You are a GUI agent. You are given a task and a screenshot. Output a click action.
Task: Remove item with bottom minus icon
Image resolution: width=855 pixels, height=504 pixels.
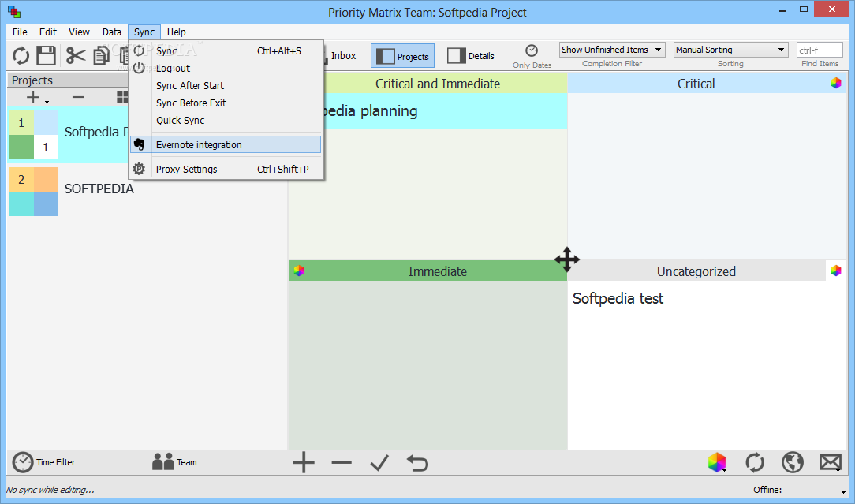tap(342, 462)
